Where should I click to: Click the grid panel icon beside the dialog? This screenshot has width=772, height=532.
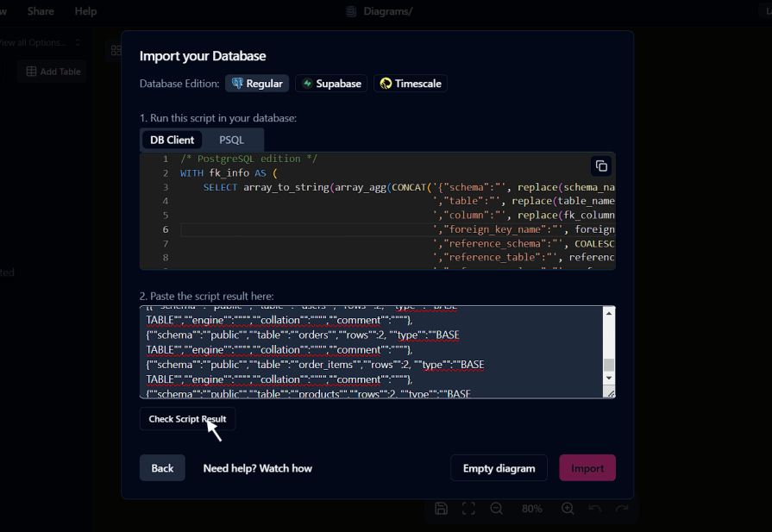coord(116,50)
